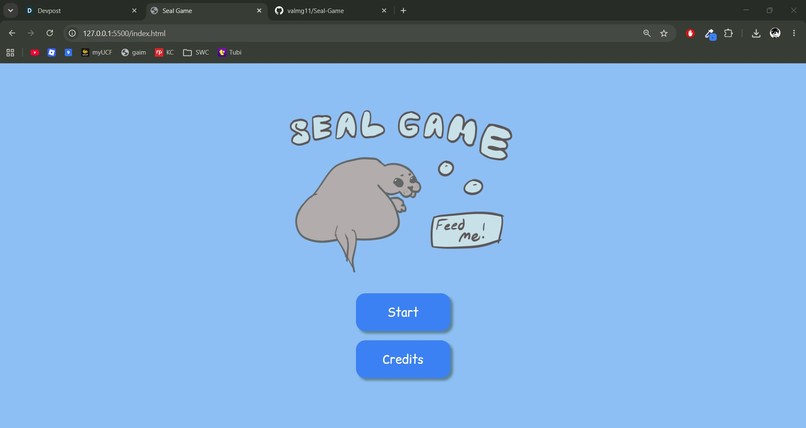The image size is (806, 428).
Task: Start the Seal Game
Action: click(404, 312)
